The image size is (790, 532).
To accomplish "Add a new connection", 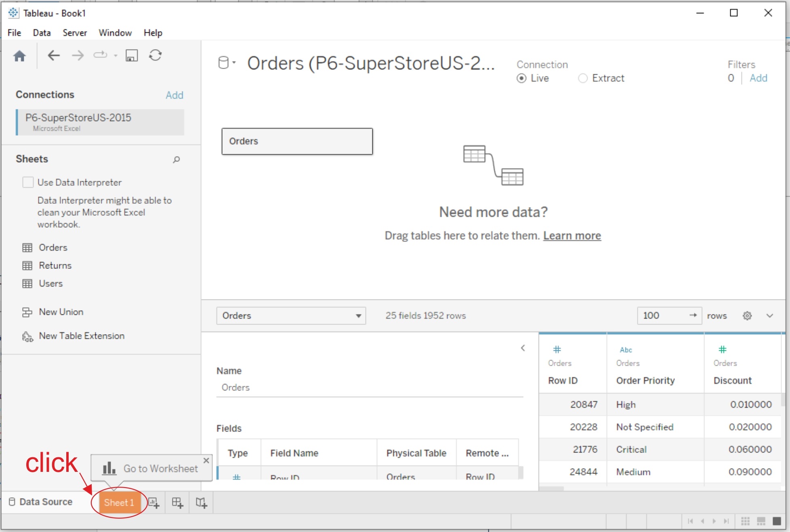I will (x=174, y=95).
